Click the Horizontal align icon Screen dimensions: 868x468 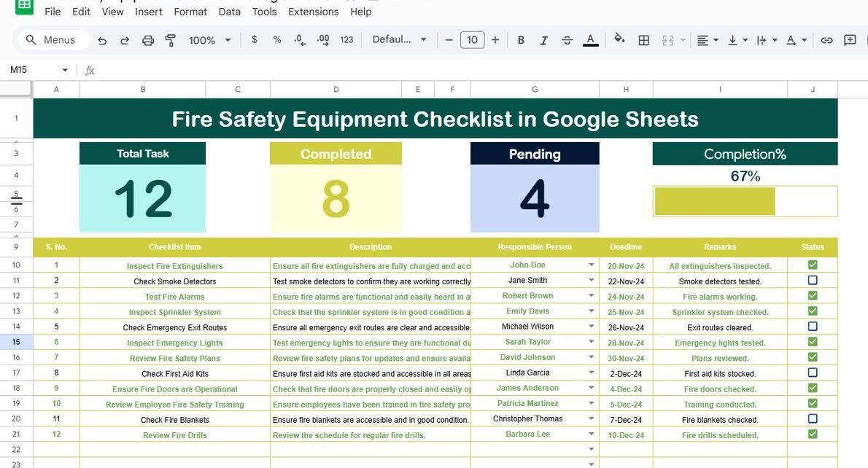pos(702,40)
